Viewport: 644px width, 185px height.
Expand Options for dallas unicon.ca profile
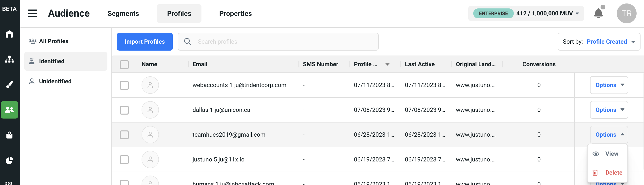609,110
